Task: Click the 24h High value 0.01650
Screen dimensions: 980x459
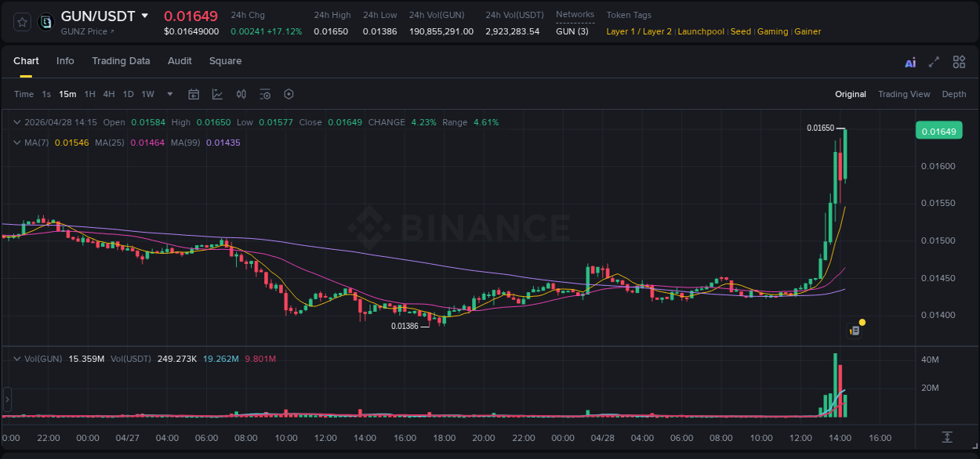Action: coord(331,31)
